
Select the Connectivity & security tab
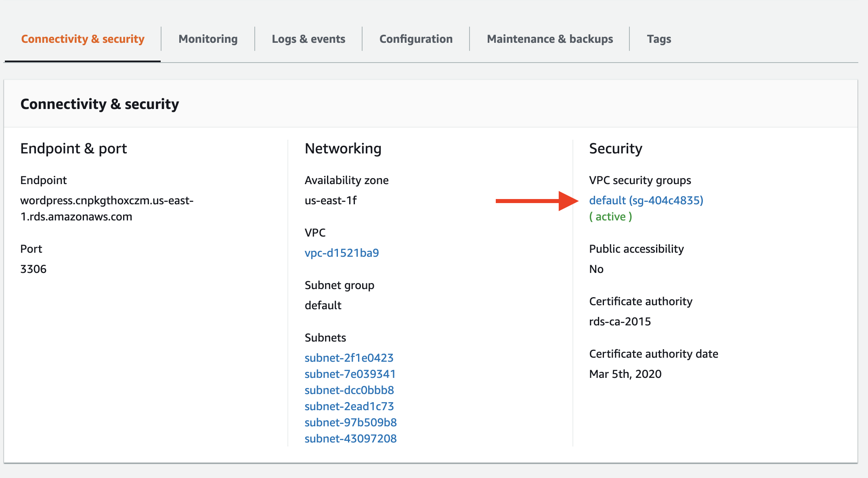tap(83, 39)
